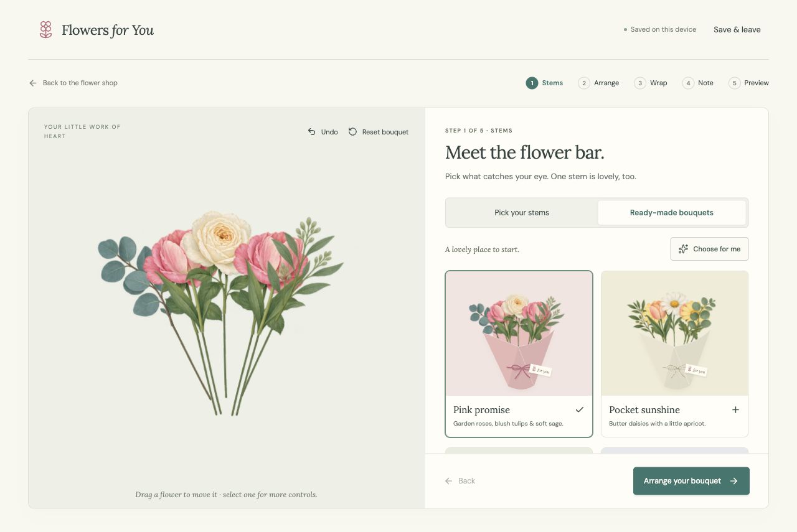Image resolution: width=797 pixels, height=532 pixels.
Task: Click the 'Pocket sunshine' title text
Action: (644, 410)
